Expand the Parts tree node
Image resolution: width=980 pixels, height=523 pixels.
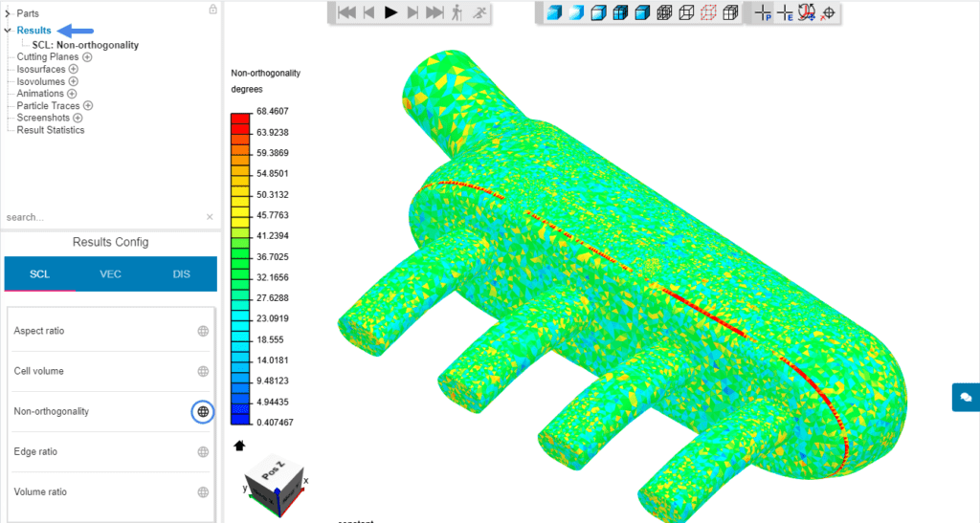[8, 13]
